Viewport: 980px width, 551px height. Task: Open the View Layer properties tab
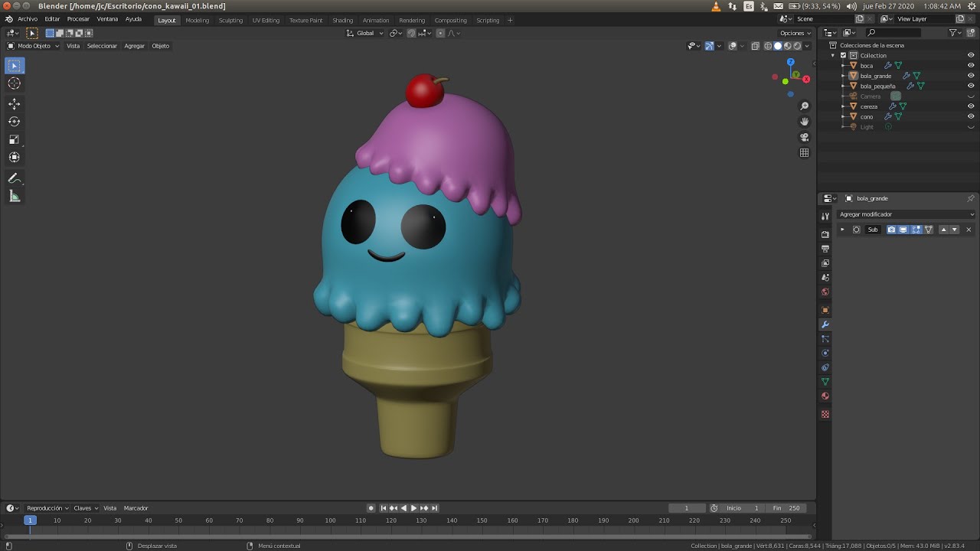[x=825, y=263]
